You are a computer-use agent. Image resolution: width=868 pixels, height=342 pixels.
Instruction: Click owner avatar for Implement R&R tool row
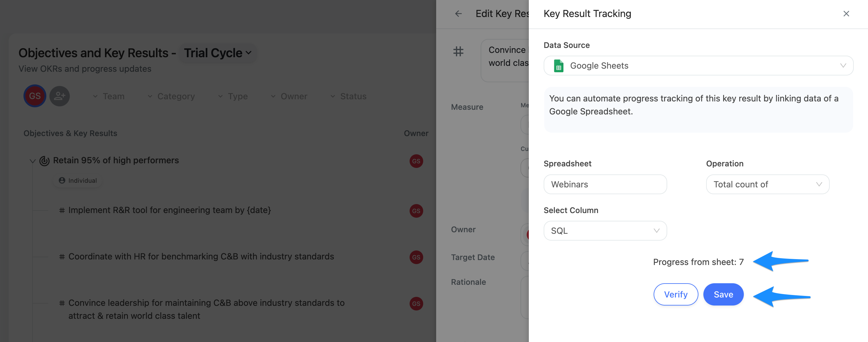tap(416, 211)
